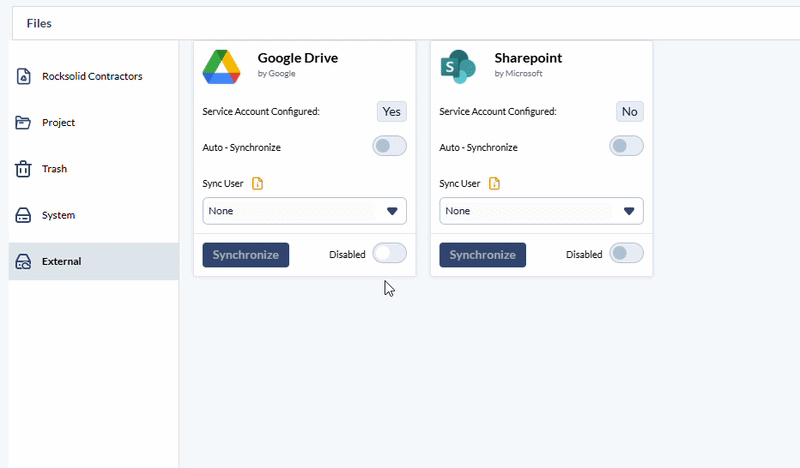Click the System drive icon

point(23,215)
